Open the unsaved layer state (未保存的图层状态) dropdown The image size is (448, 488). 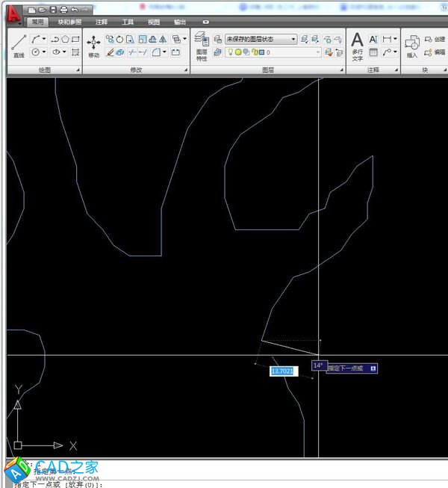click(261, 39)
